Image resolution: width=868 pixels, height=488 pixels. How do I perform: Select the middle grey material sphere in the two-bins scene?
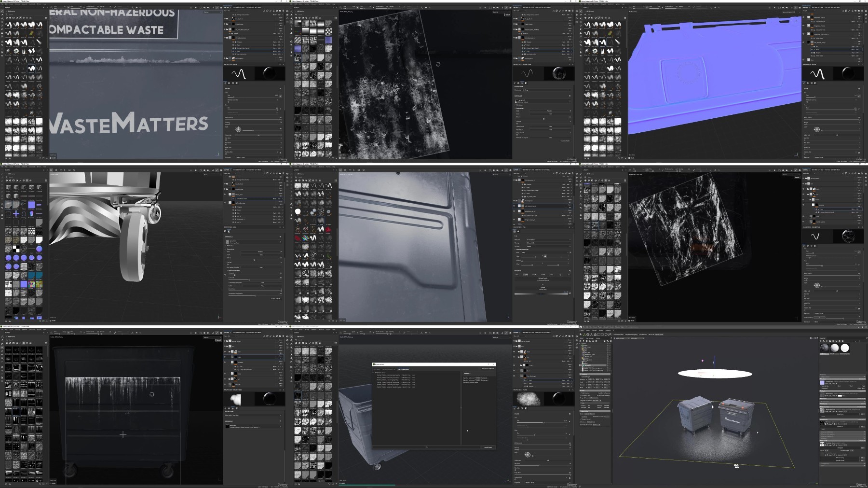point(835,348)
